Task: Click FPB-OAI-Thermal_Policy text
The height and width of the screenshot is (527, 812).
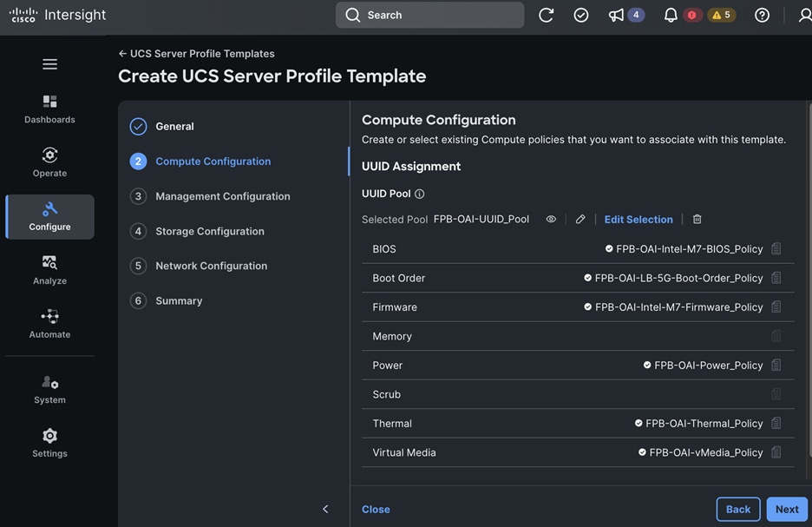Action: tap(704, 424)
